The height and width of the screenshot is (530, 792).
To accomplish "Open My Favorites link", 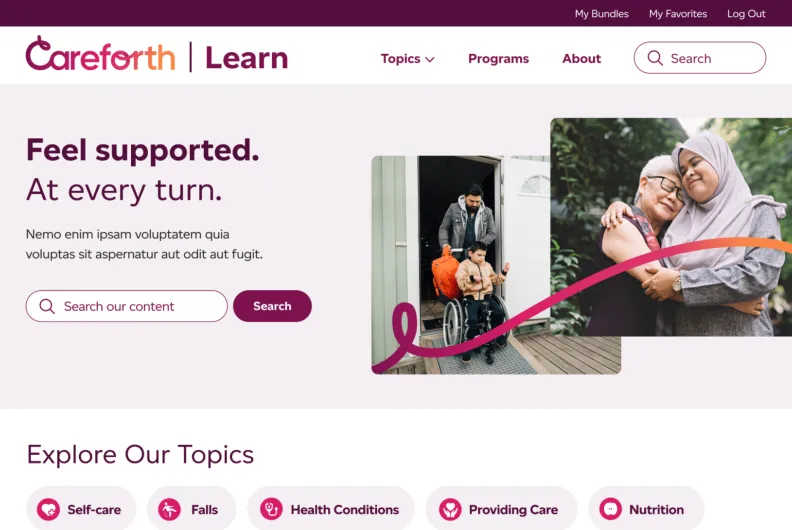I will coord(678,14).
